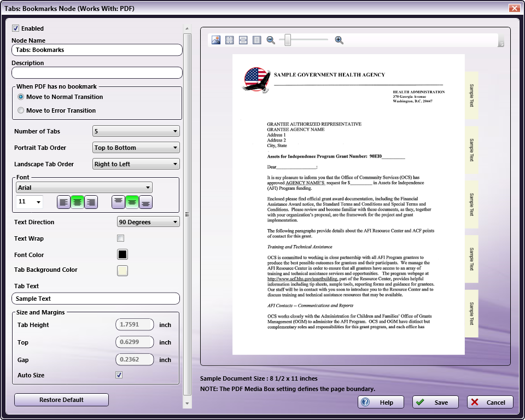
Task: Click in the Node Name field
Action: [x=97, y=50]
